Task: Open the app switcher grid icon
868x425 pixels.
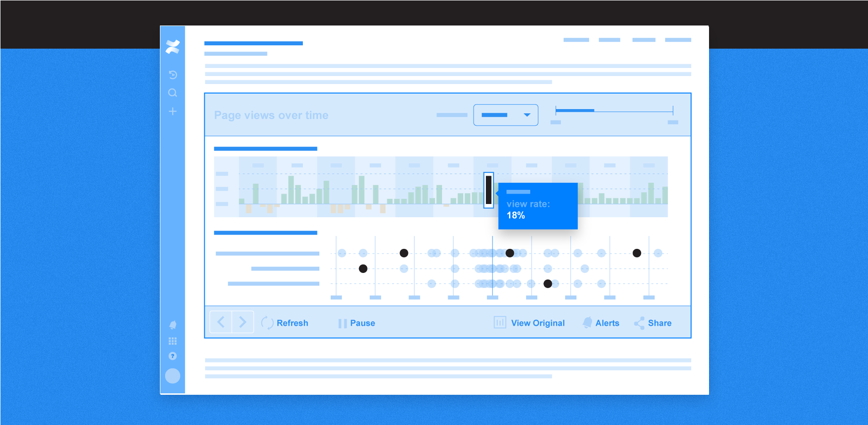Action: (173, 341)
